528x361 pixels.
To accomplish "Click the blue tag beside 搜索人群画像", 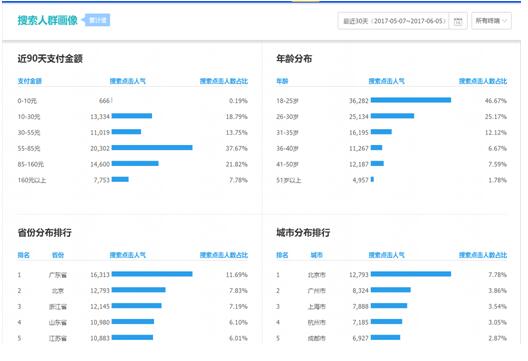I will click(98, 20).
